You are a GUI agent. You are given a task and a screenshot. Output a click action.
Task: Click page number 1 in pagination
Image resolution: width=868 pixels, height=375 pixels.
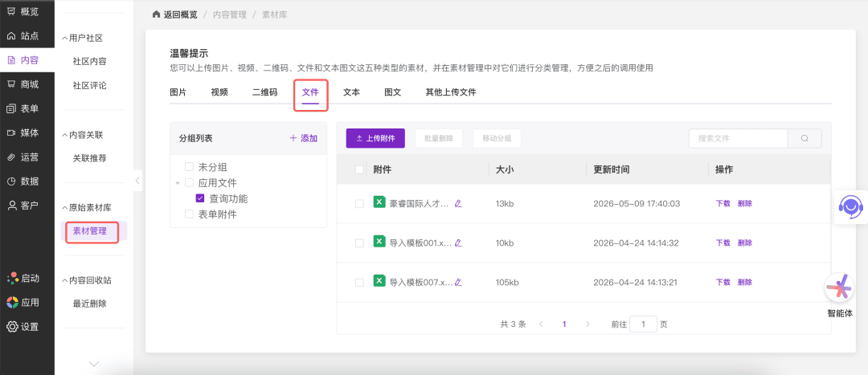point(564,324)
